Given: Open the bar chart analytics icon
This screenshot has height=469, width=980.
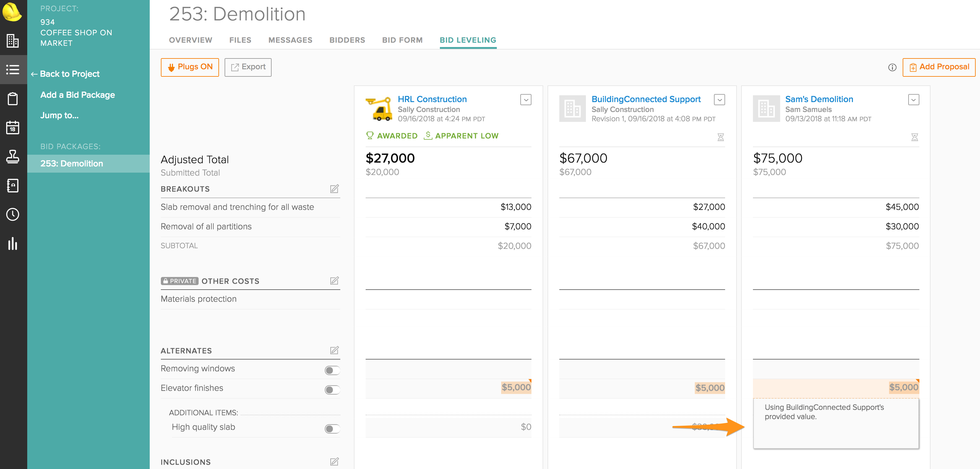Looking at the screenshot, I should (13, 243).
